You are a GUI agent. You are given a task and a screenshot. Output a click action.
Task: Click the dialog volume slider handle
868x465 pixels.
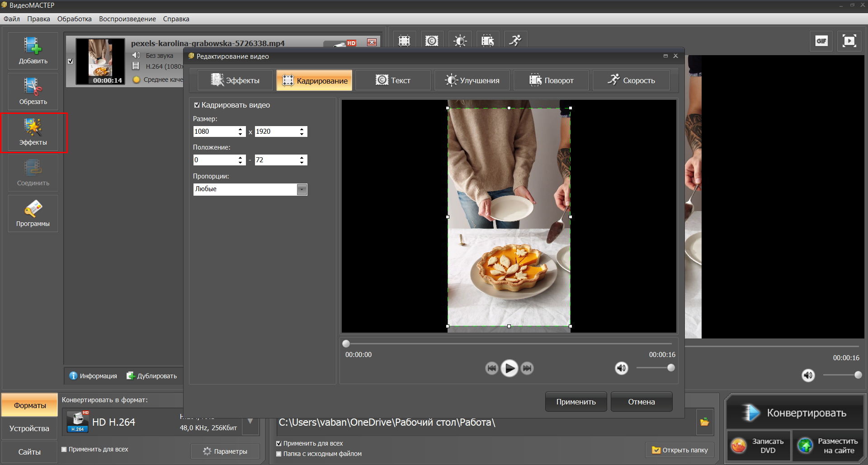coord(671,368)
